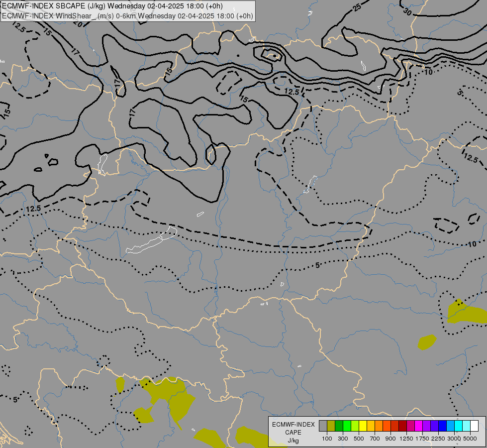Select the ECMWF-INDEX label inside the legend
The height and width of the screenshot is (448, 487).
(x=293, y=425)
